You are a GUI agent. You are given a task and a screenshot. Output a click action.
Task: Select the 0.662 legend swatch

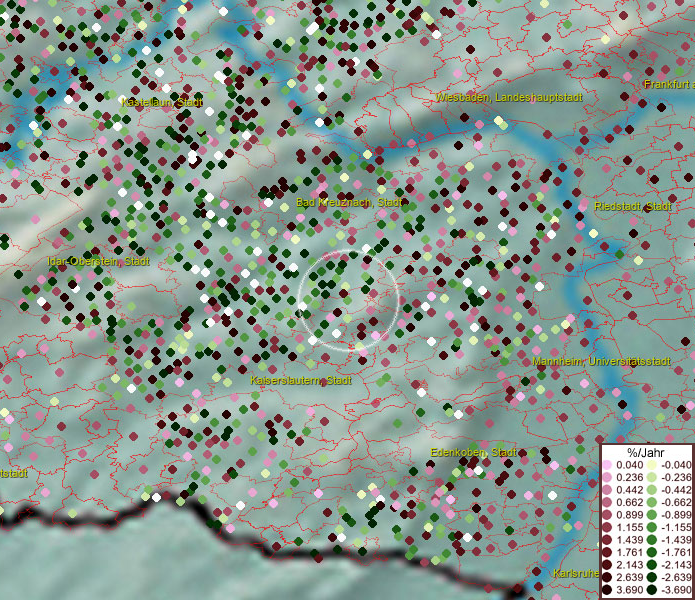607,503
